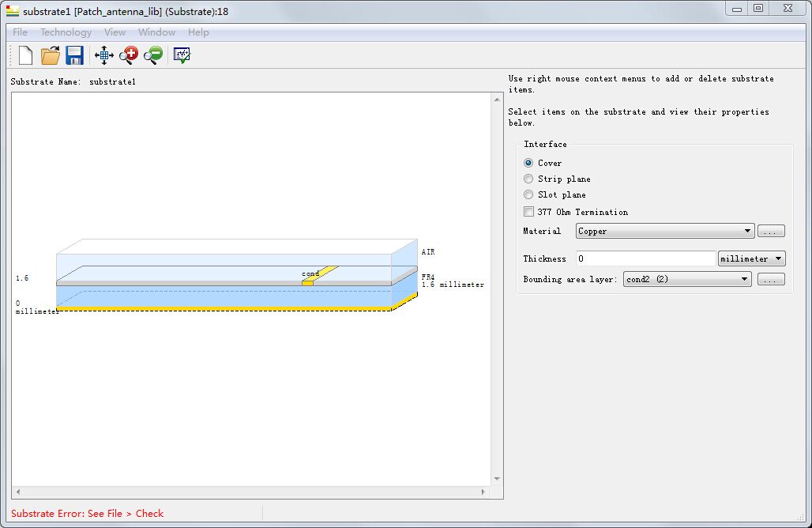Zoom in with the red plus magnifier

point(129,55)
